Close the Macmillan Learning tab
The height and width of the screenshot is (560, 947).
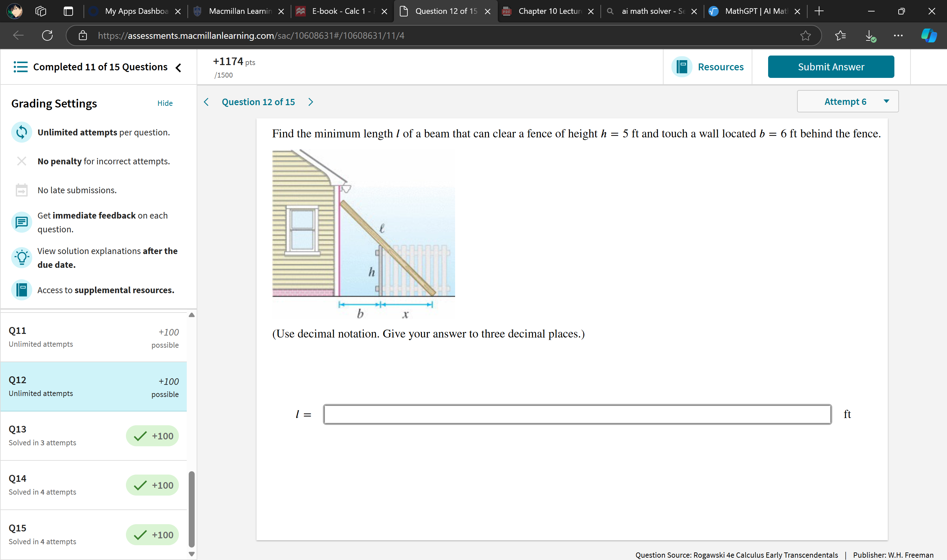pos(281,12)
